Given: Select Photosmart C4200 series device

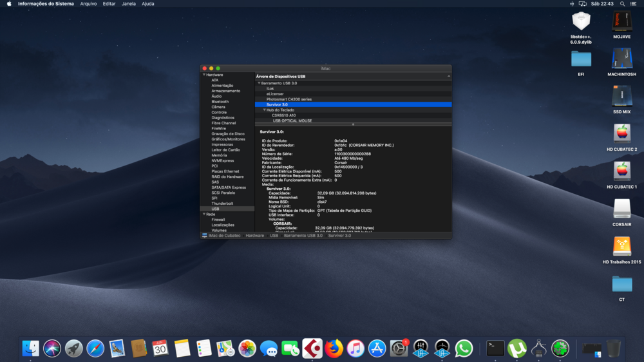Looking at the screenshot, I should tap(289, 99).
